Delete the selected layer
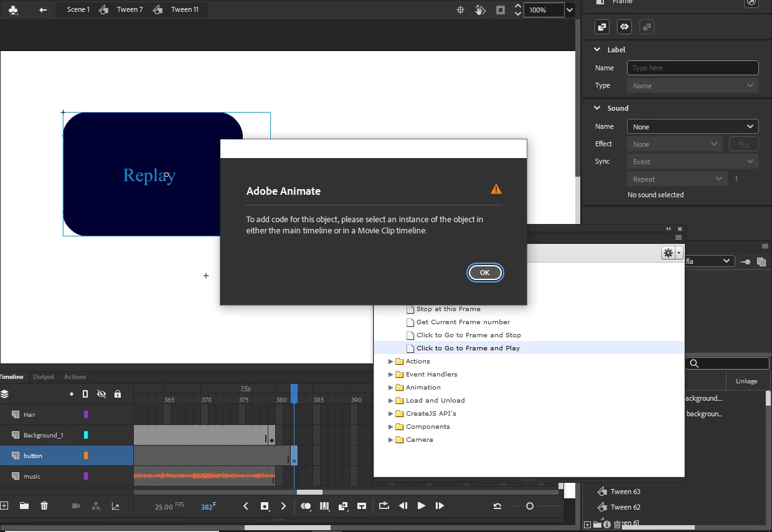This screenshot has width=772, height=532. tap(44, 506)
